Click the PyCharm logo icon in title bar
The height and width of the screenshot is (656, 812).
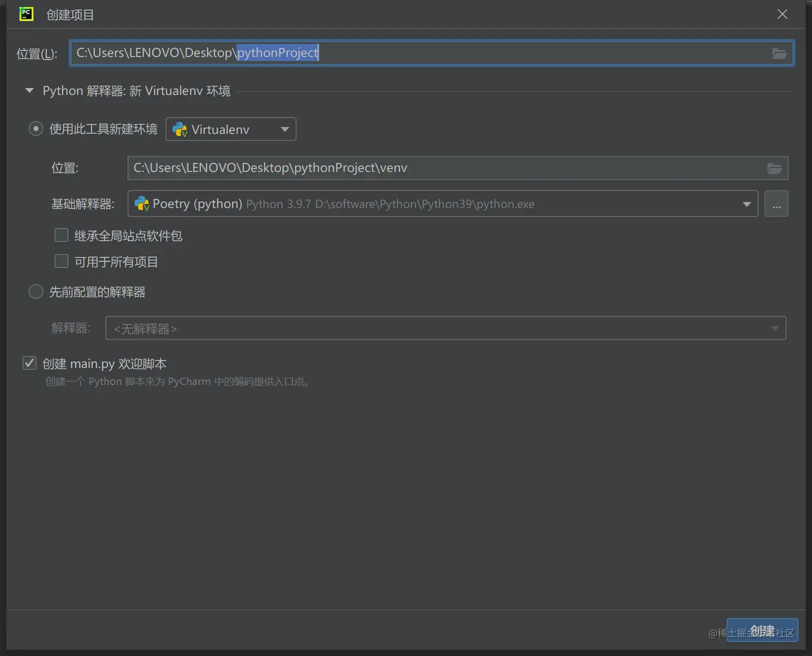(26, 14)
